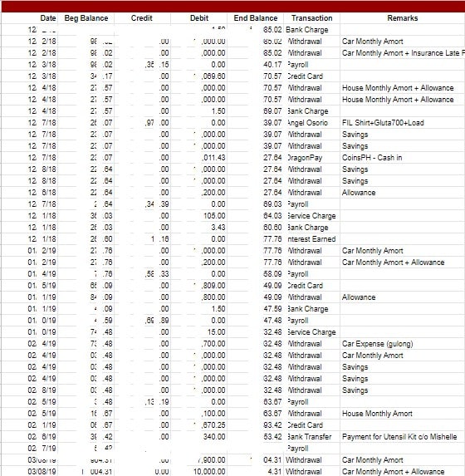Select the debit cell ending in 900.00

point(198,460)
